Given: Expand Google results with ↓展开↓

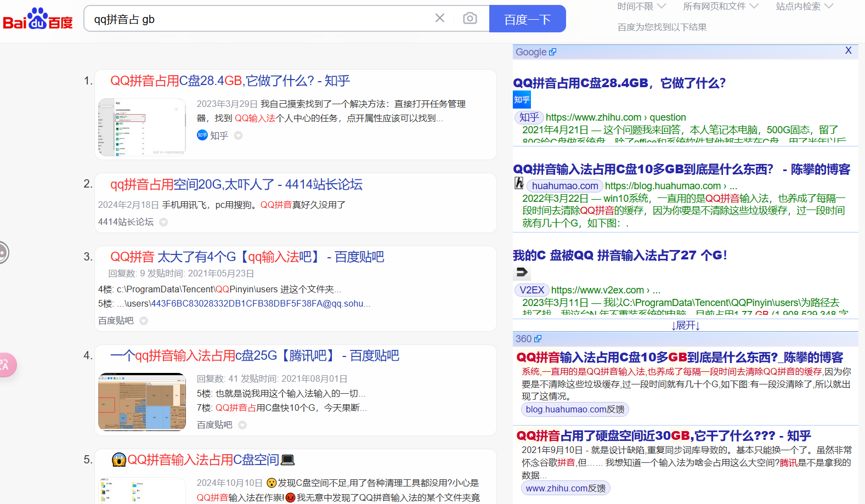Looking at the screenshot, I should point(686,325).
